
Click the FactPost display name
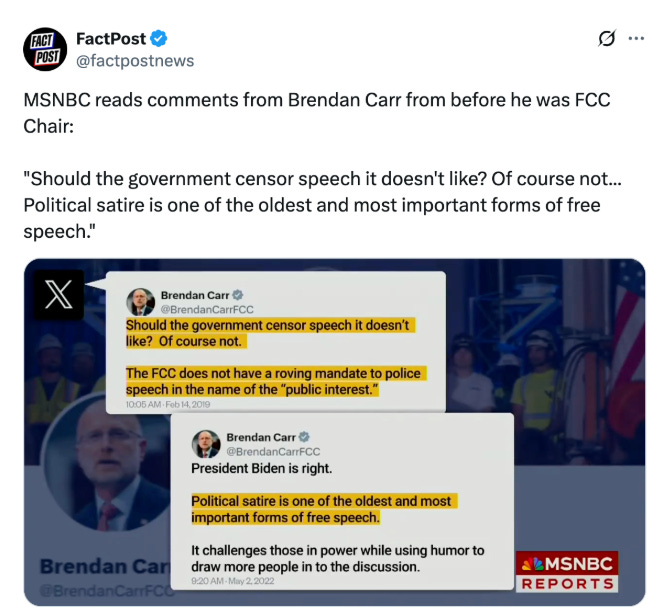[x=111, y=39]
